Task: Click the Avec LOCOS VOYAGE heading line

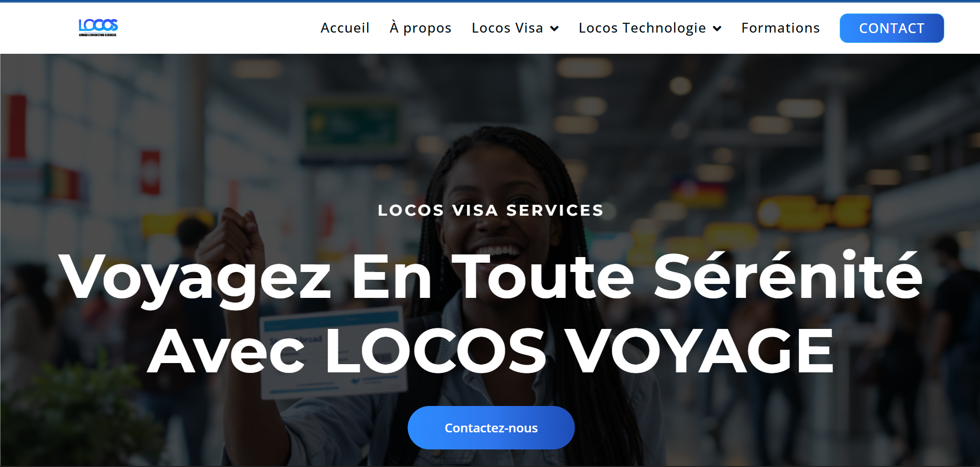Action: (x=490, y=352)
